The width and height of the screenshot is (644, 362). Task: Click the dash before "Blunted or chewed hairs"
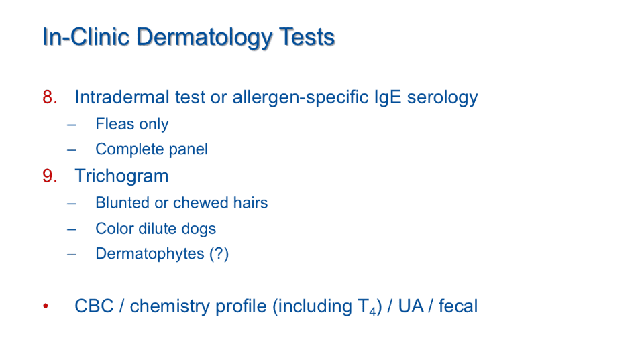tap(72, 203)
